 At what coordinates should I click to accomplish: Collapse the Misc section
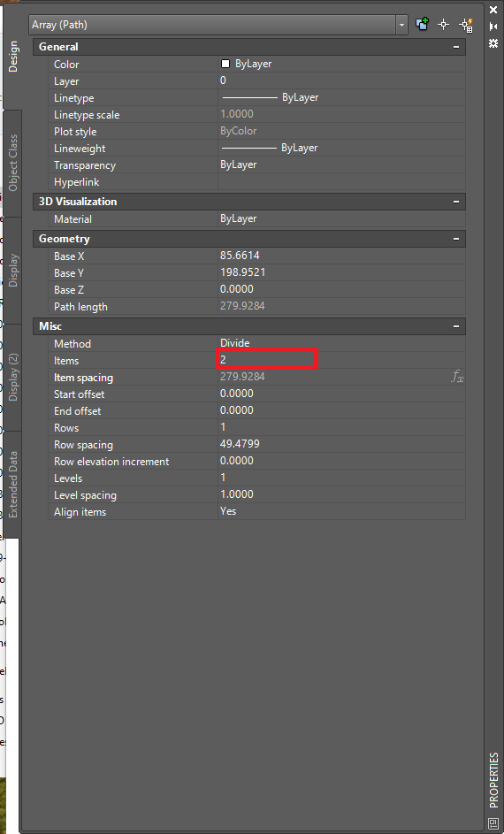coord(456,326)
